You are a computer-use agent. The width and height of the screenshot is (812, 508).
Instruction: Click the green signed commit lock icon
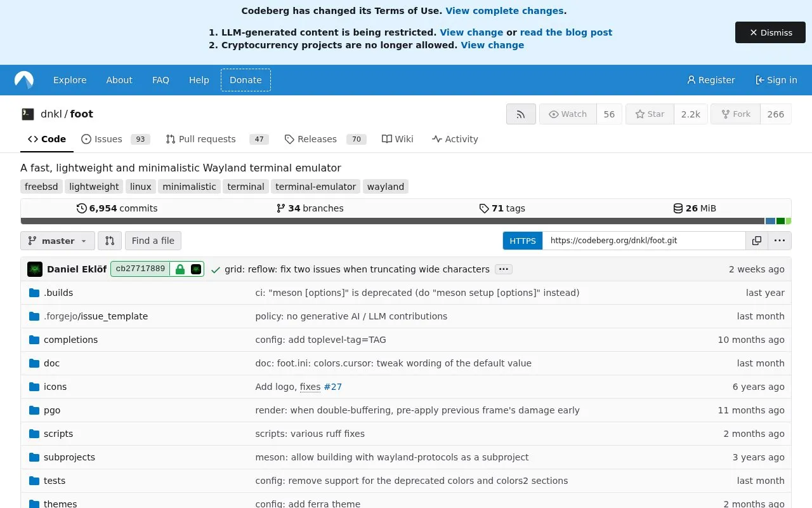(x=180, y=269)
